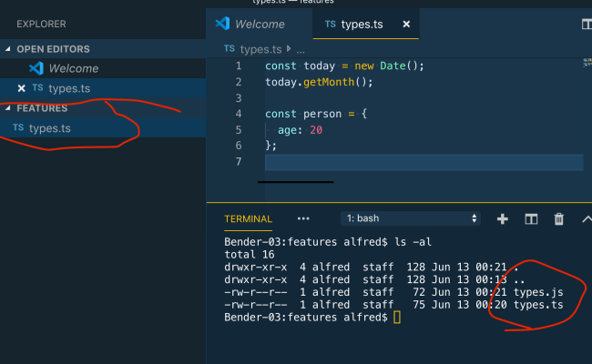Select the types.ts editor tab
Viewport: 592px width, 364px height.
tap(365, 25)
